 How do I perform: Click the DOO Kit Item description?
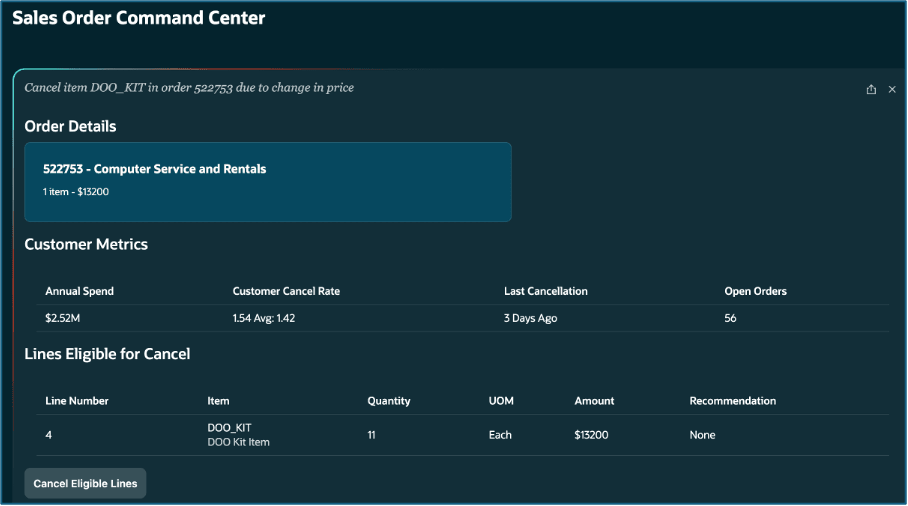click(x=239, y=442)
